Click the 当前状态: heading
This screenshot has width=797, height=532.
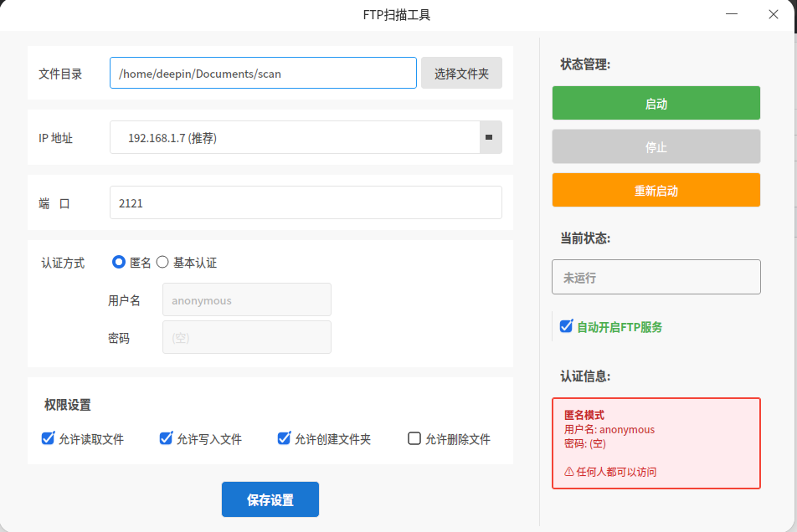point(585,238)
